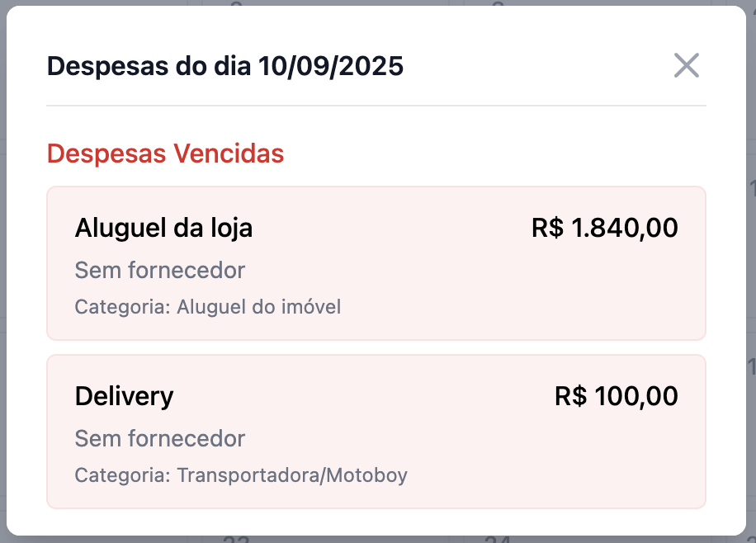Image resolution: width=756 pixels, height=543 pixels.
Task: Click the date 10/09/2025 in the title
Action: 330,65
